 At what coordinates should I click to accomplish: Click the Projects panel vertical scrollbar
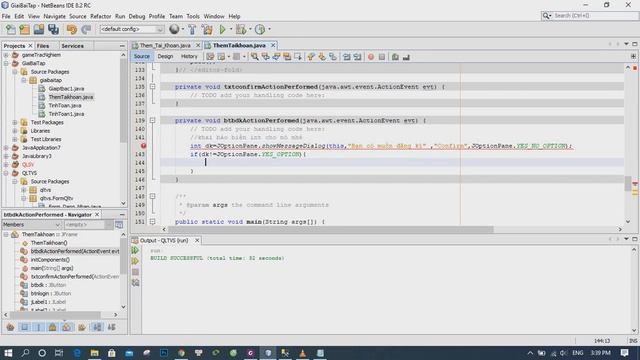[x=123, y=100]
